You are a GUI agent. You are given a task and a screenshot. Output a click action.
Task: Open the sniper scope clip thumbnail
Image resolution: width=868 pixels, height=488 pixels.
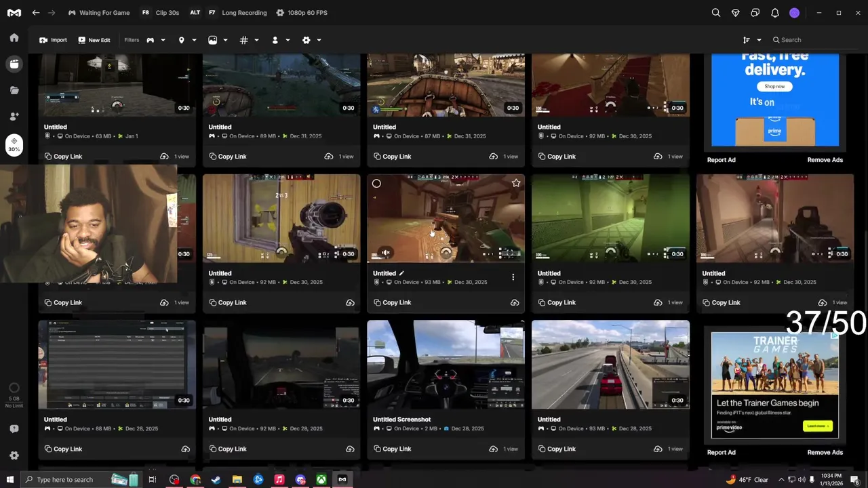click(281, 218)
